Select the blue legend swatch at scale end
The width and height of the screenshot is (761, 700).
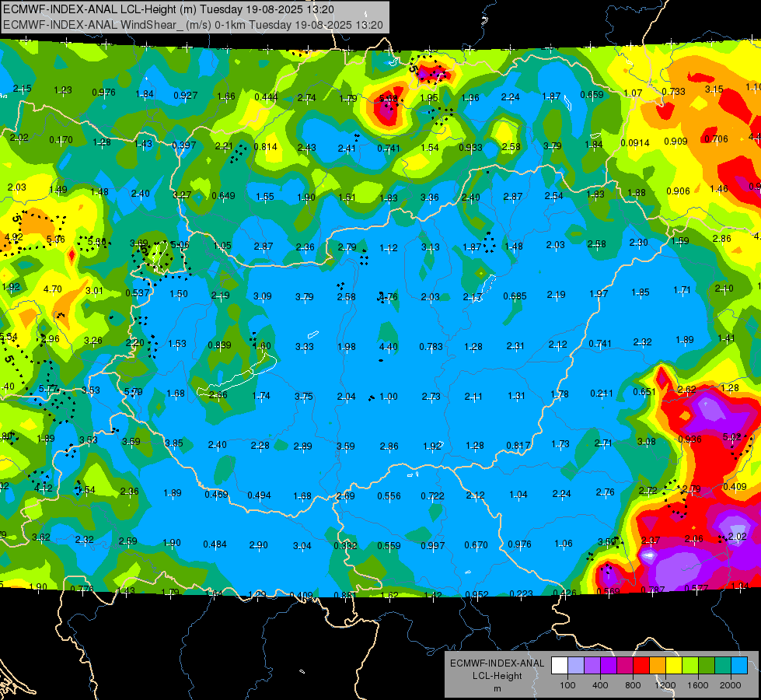[739, 666]
